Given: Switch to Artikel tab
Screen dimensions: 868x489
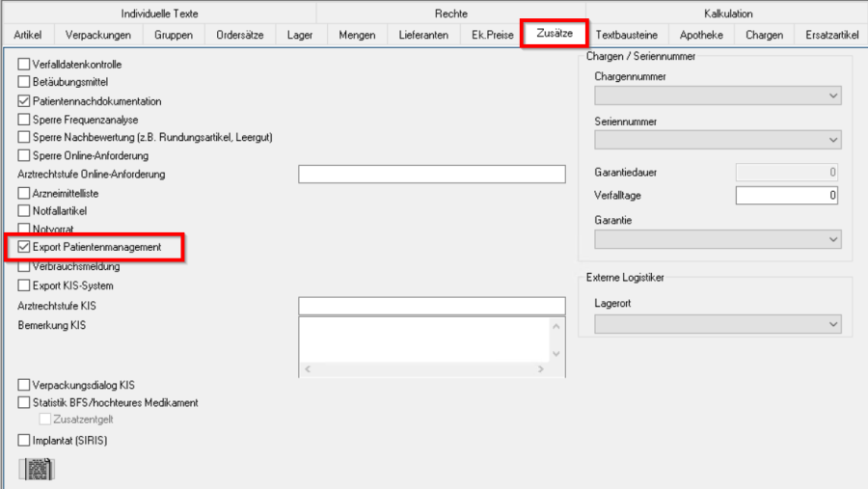Looking at the screenshot, I should coord(28,35).
